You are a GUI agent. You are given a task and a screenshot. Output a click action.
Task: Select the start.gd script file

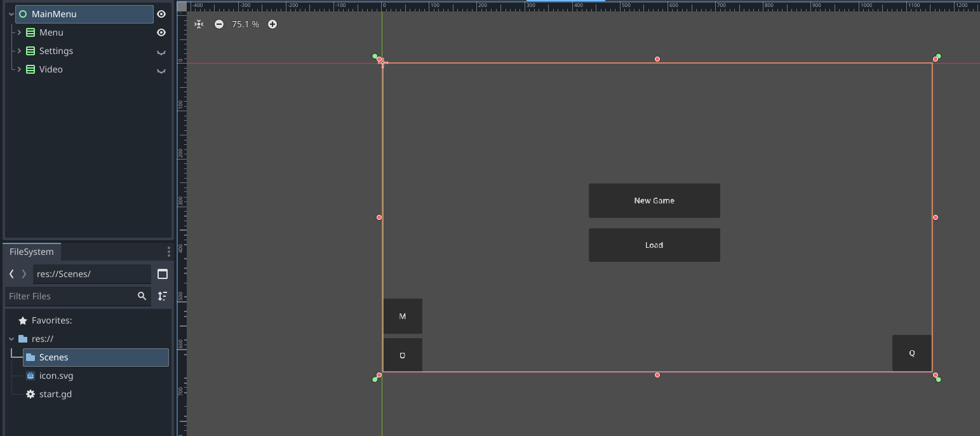[x=55, y=394]
